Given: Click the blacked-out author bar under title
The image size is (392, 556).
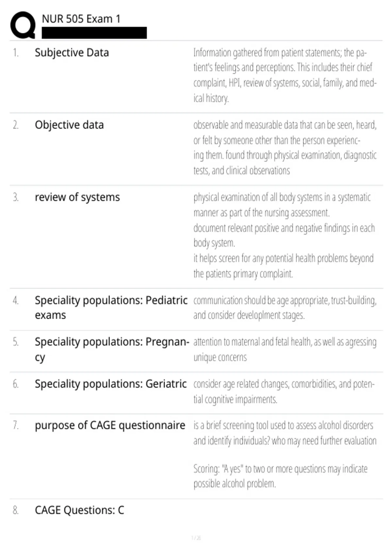Looking at the screenshot, I should [x=94, y=33].
